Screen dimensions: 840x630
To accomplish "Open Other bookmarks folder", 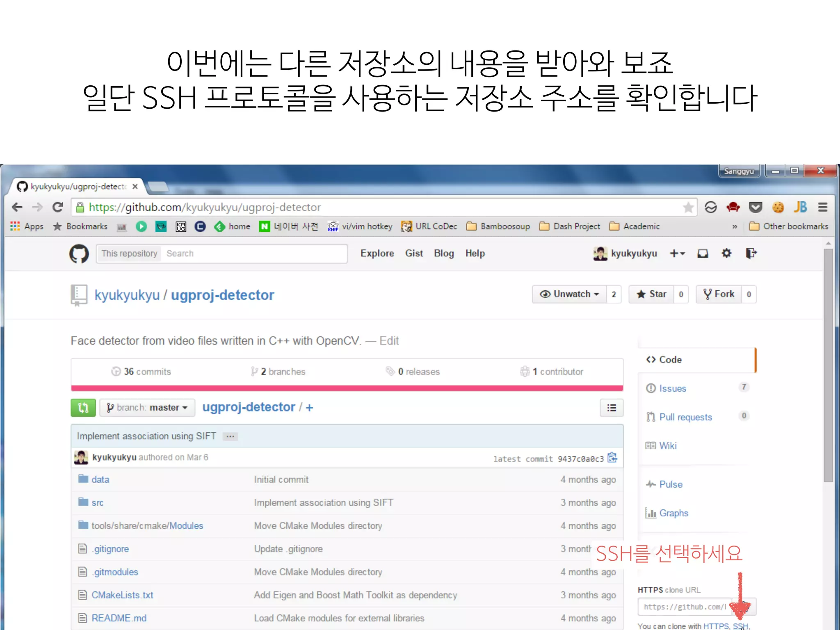I will 788,226.
